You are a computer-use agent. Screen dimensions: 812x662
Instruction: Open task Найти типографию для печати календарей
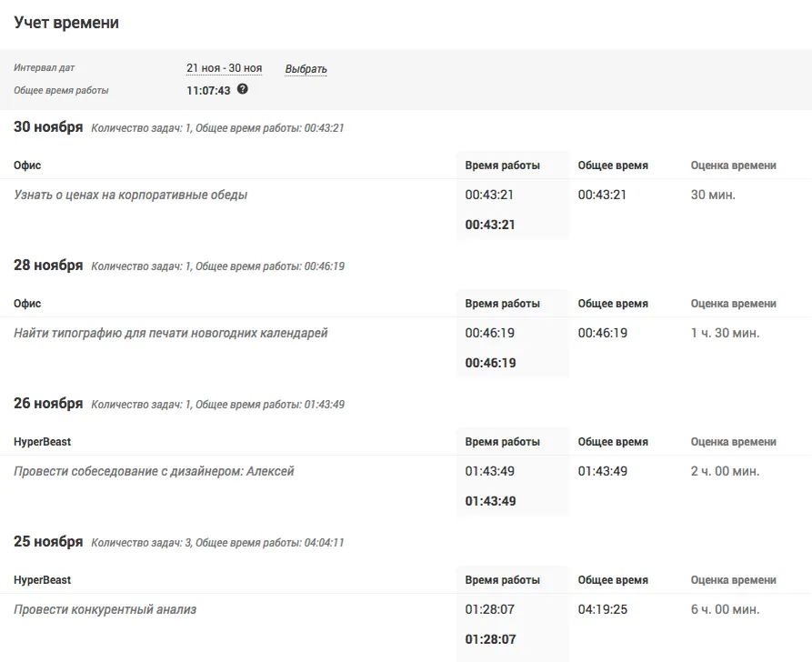click(x=171, y=333)
